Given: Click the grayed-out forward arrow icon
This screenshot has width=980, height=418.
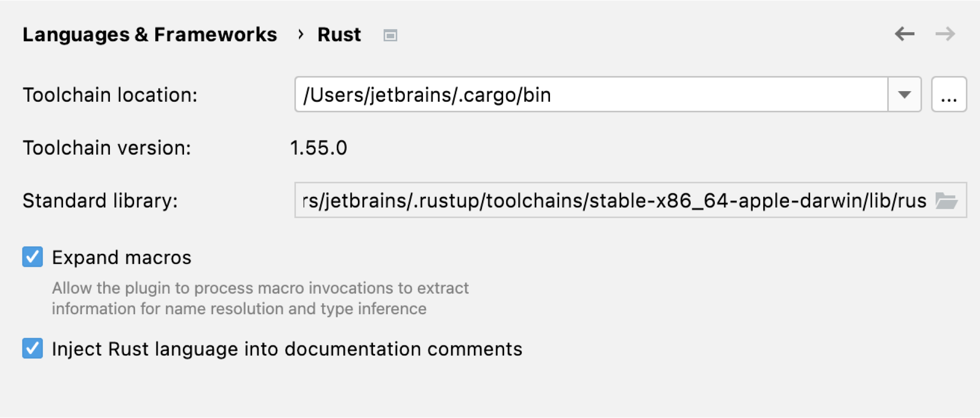Looking at the screenshot, I should [x=946, y=34].
